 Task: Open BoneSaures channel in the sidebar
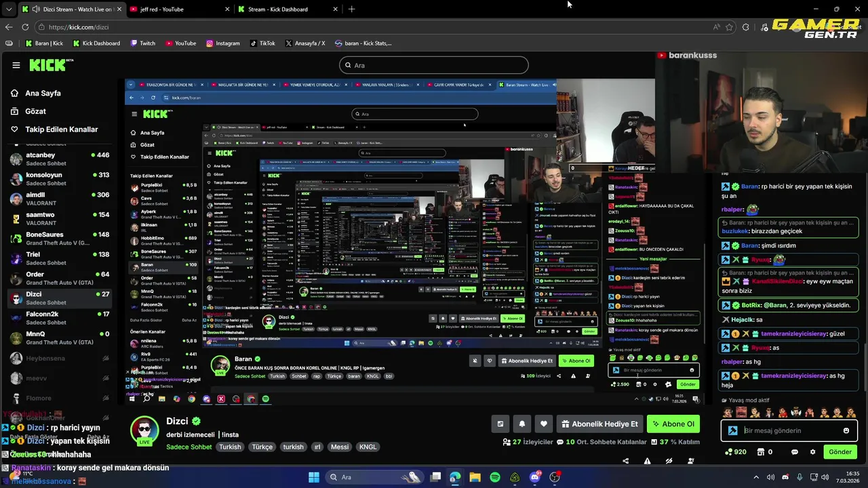pyautogui.click(x=60, y=239)
